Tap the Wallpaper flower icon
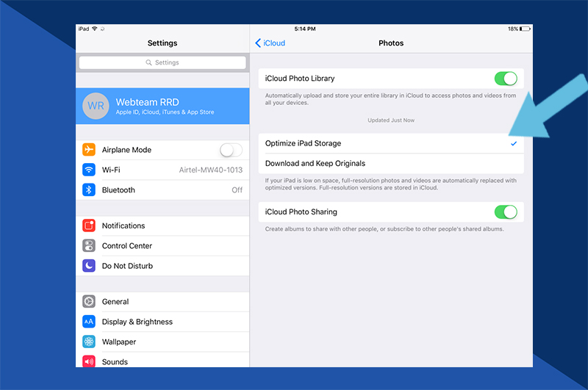The height and width of the screenshot is (390, 588). tap(89, 342)
